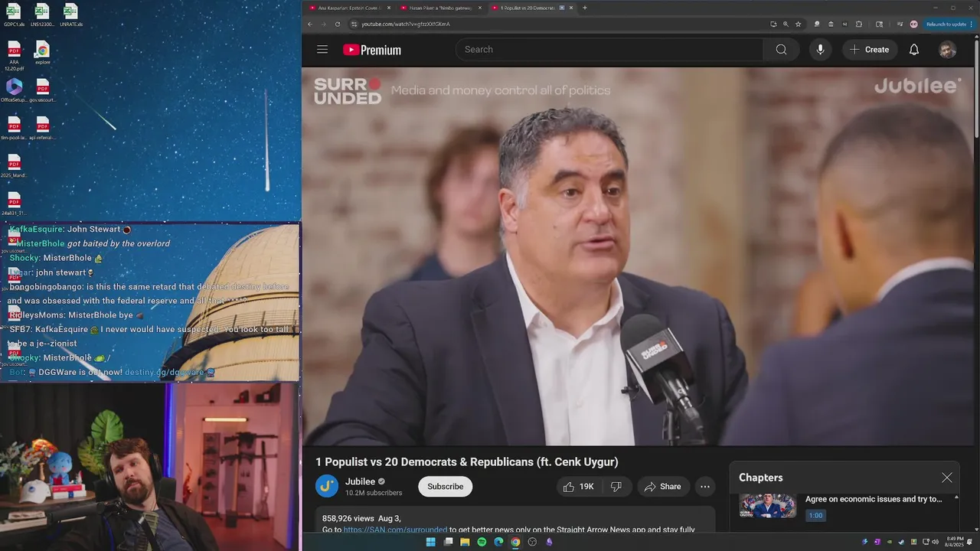Go back in browser history
980x551 pixels.
[310, 24]
